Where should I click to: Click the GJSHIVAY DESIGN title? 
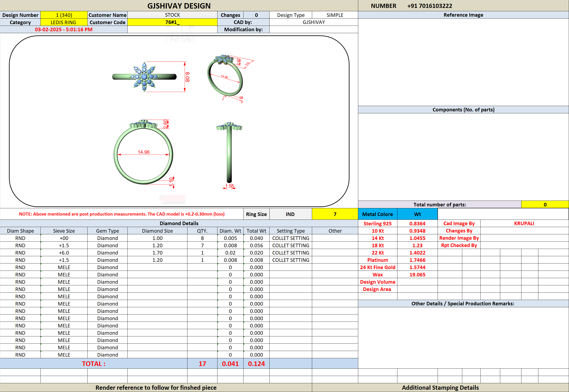click(x=179, y=6)
